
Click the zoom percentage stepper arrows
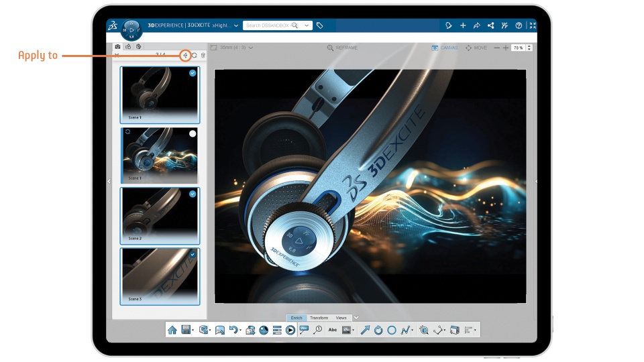529,48
